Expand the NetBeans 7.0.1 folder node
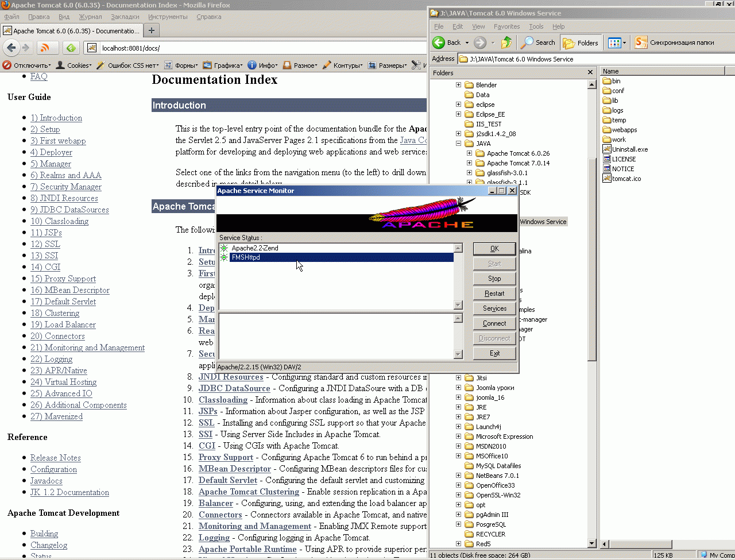735x560 pixels. (x=458, y=476)
